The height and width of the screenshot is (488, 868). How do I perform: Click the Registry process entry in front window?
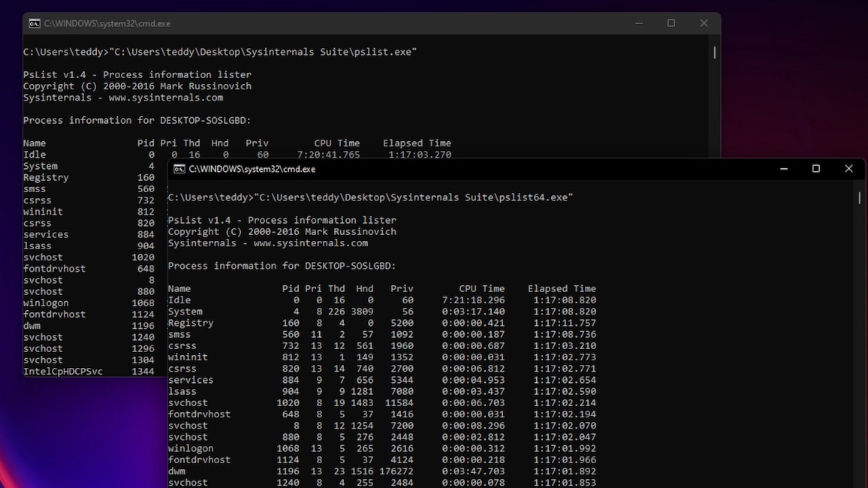pyautogui.click(x=189, y=322)
